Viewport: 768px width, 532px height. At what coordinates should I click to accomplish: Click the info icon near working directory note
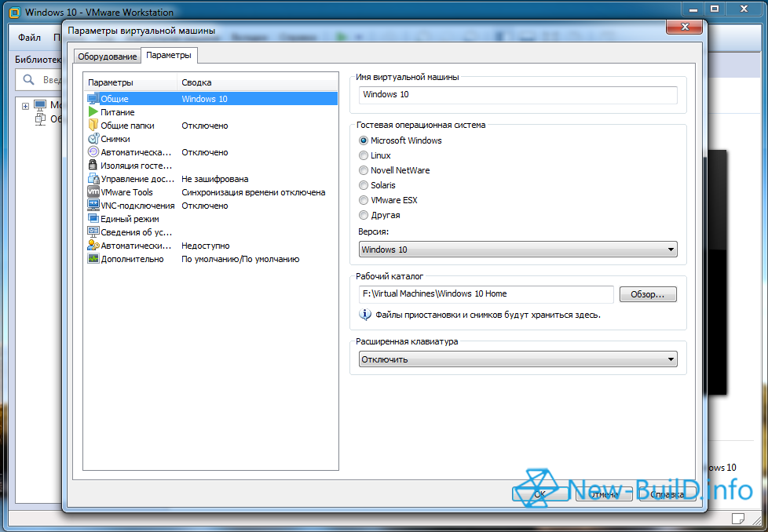(x=365, y=315)
